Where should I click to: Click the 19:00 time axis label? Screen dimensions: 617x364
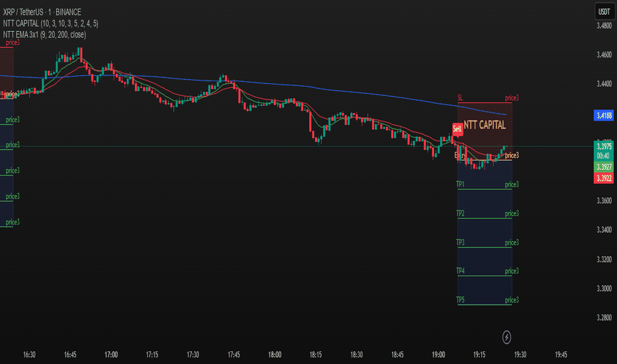pos(438,355)
